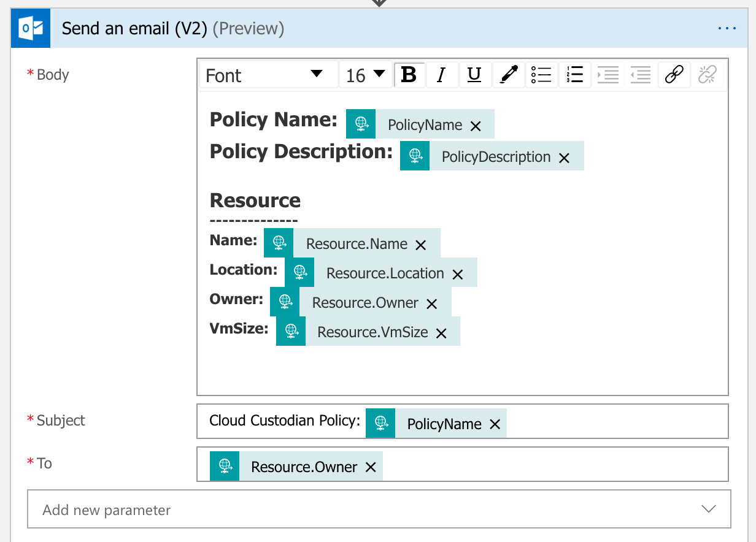
Task: Apply numbered list formatting
Action: pos(575,75)
